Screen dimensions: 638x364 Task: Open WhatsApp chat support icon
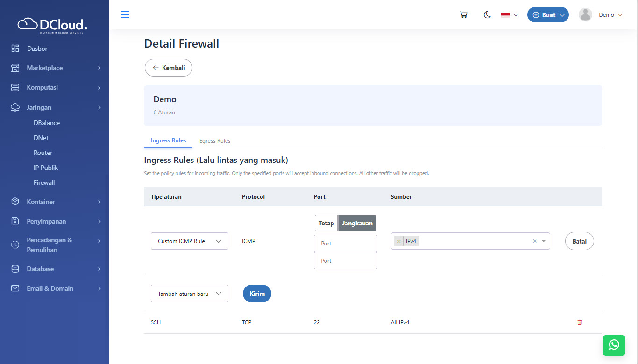[614, 345]
